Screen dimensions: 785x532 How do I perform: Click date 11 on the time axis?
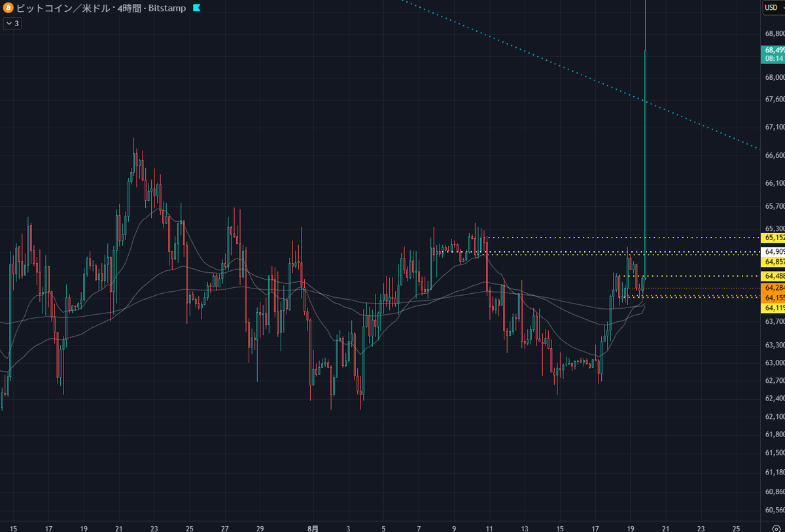[489, 527]
